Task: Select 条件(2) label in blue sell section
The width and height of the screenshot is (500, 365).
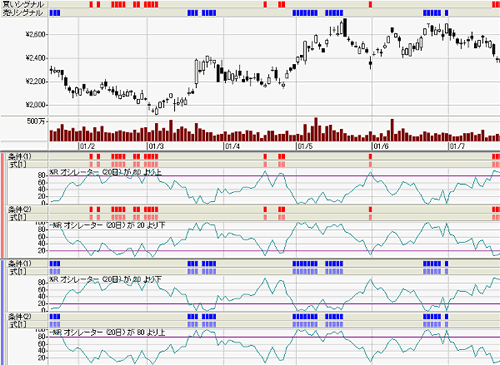Action: pyautogui.click(x=20, y=316)
